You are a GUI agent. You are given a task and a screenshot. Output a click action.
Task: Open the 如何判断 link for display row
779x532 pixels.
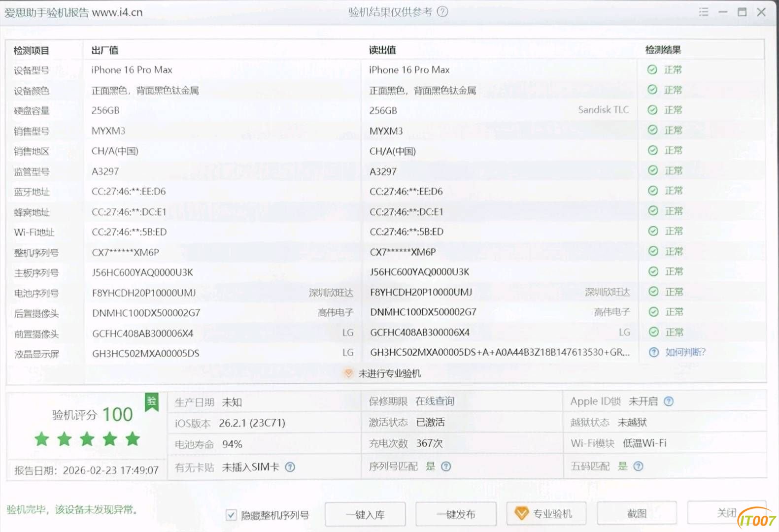tap(685, 352)
